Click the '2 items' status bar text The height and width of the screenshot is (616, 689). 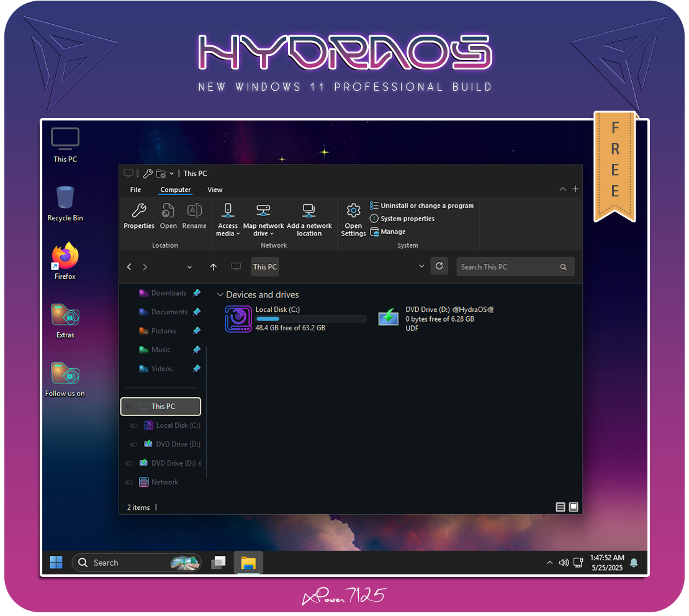[138, 507]
